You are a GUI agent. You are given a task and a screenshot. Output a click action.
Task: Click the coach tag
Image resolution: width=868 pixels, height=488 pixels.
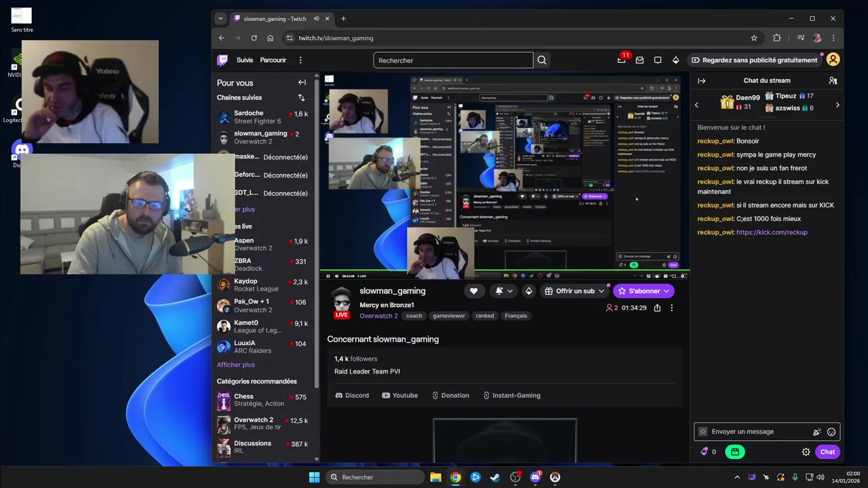point(414,316)
